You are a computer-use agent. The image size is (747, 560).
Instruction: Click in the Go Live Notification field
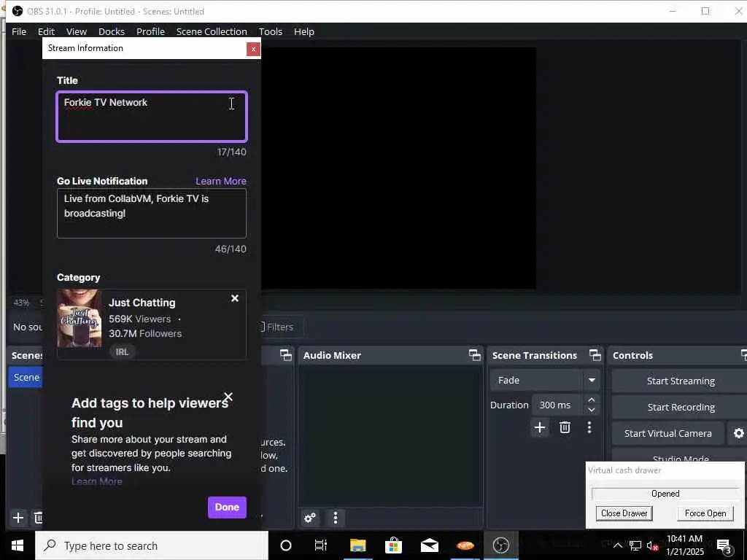(152, 214)
